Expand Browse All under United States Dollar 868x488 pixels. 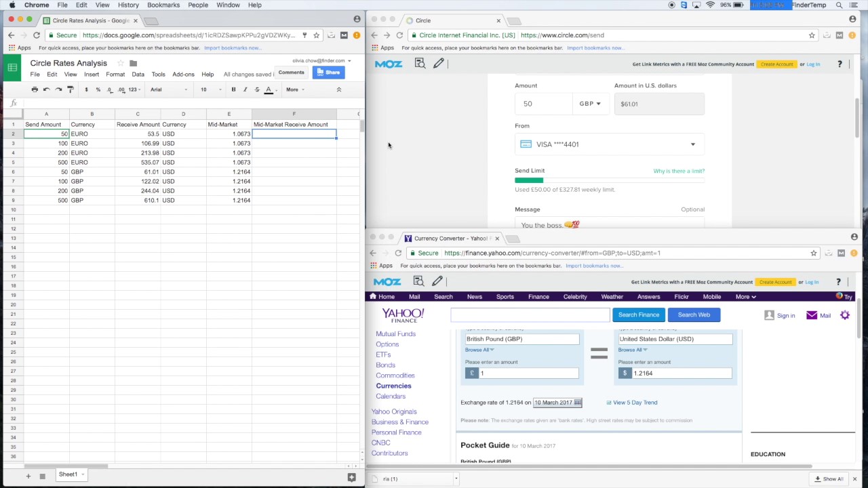pyautogui.click(x=633, y=350)
